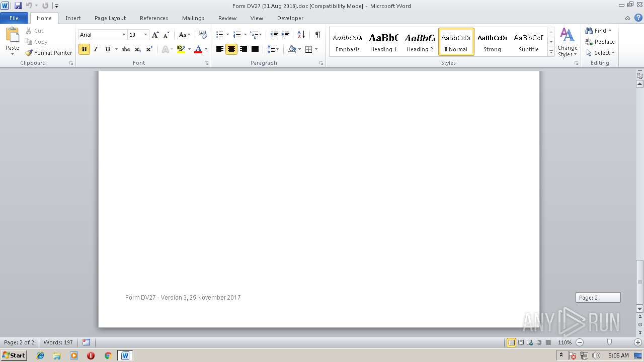Click Text Effects icon

tap(165, 49)
